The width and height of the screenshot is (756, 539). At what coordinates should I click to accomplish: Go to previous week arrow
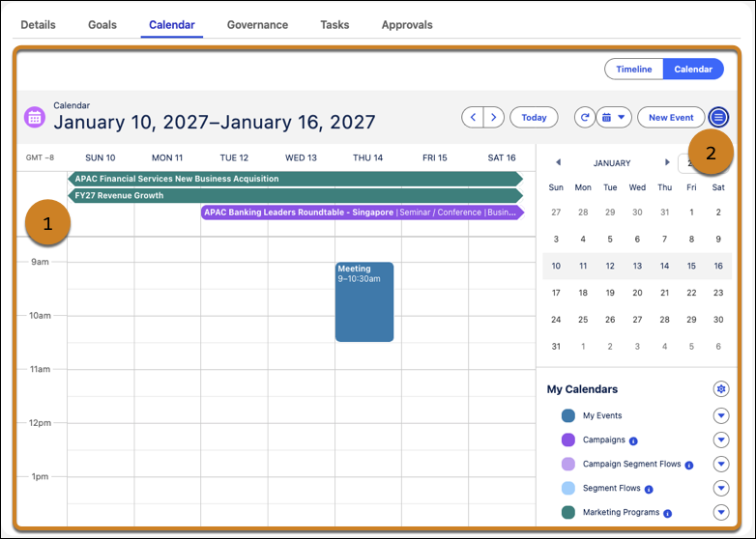(x=473, y=117)
